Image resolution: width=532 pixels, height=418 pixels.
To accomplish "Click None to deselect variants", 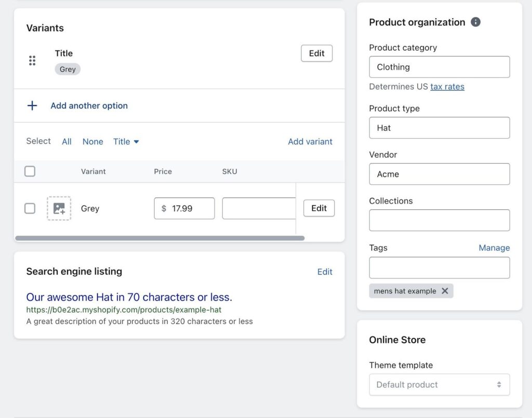I will coord(92,142).
